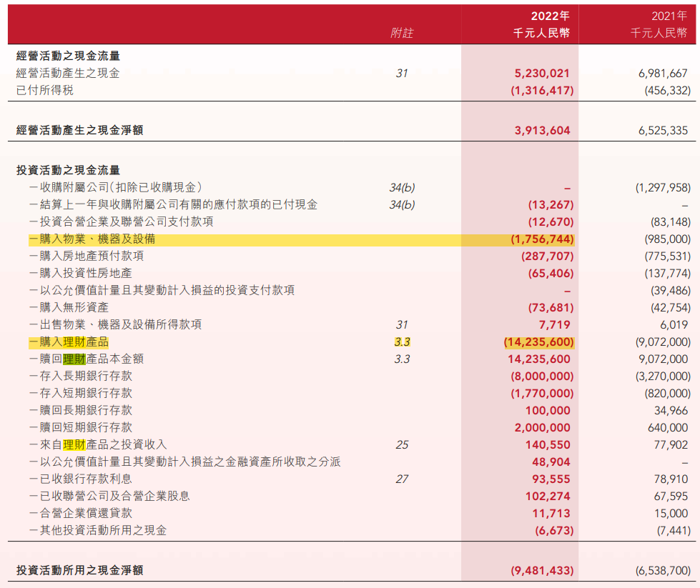Click the 已收聯營公司及合營企業股息 row label

110,496
